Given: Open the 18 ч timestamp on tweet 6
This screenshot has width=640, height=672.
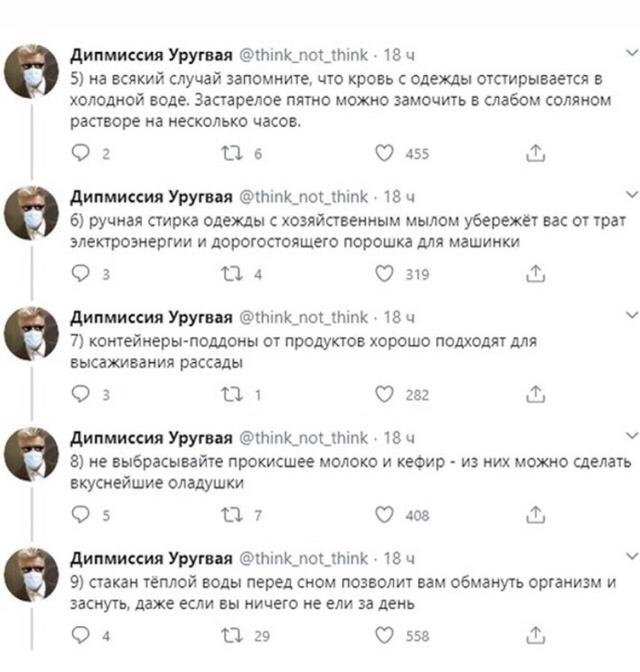Looking at the screenshot, I should 400,197.
